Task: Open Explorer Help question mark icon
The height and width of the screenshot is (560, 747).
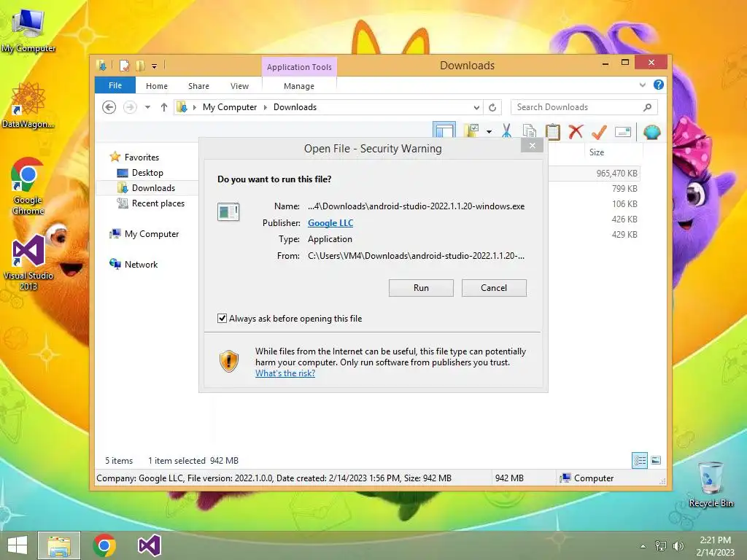Action: coord(659,85)
